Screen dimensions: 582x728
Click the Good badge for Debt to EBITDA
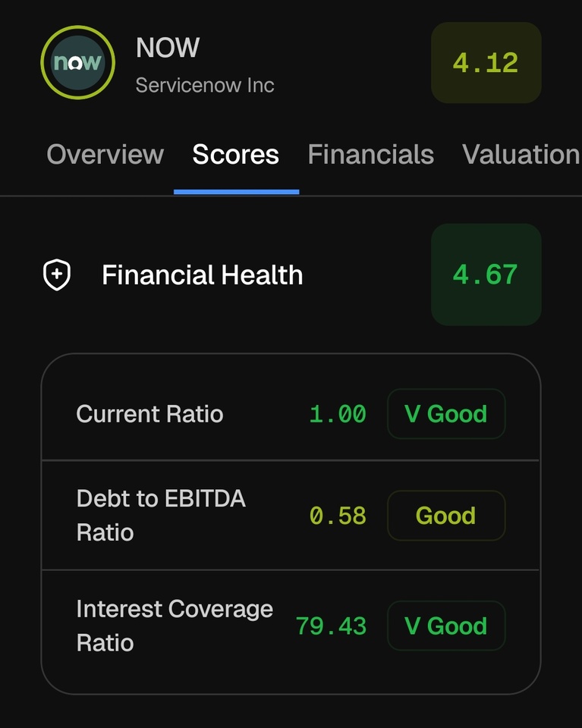446,516
